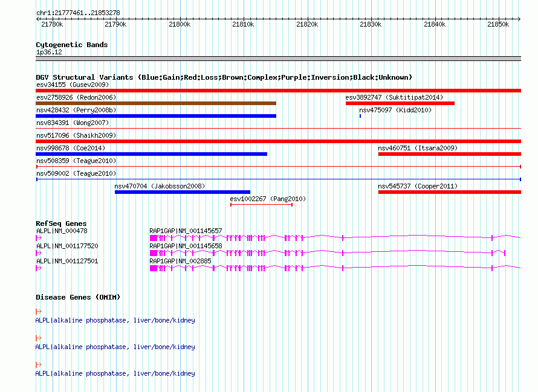Image resolution: width=538 pixels, height=392 pixels.
Task: Open the ALPL|NM_000478 gene label
Action: [62, 231]
